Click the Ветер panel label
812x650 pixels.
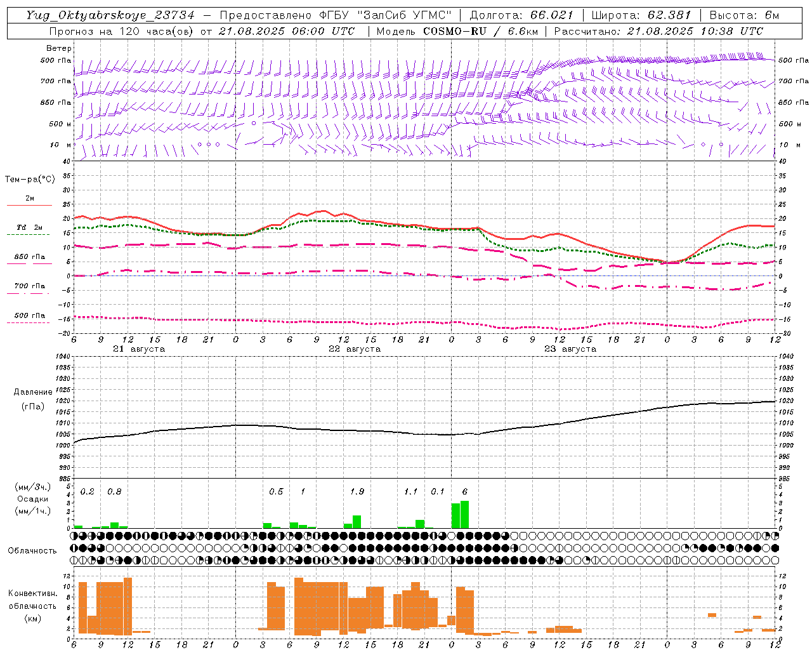pos(59,48)
